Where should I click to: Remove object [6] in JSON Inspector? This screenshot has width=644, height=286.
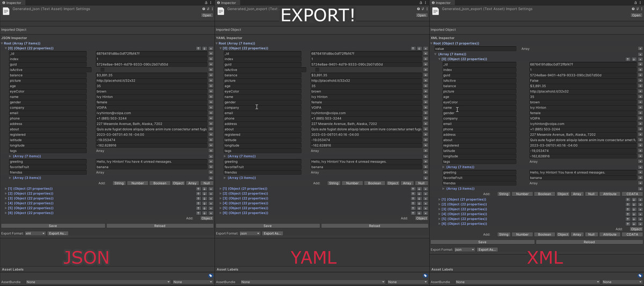tap(210, 213)
